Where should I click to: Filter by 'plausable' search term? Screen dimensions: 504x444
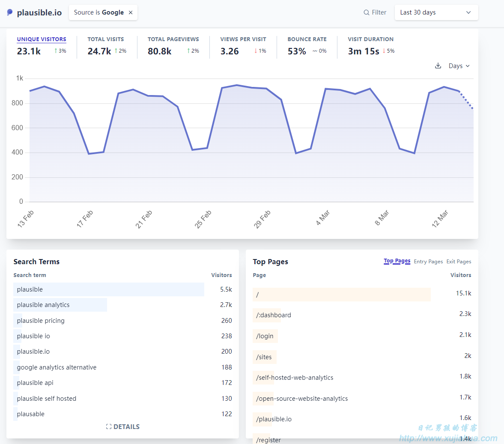point(122,414)
